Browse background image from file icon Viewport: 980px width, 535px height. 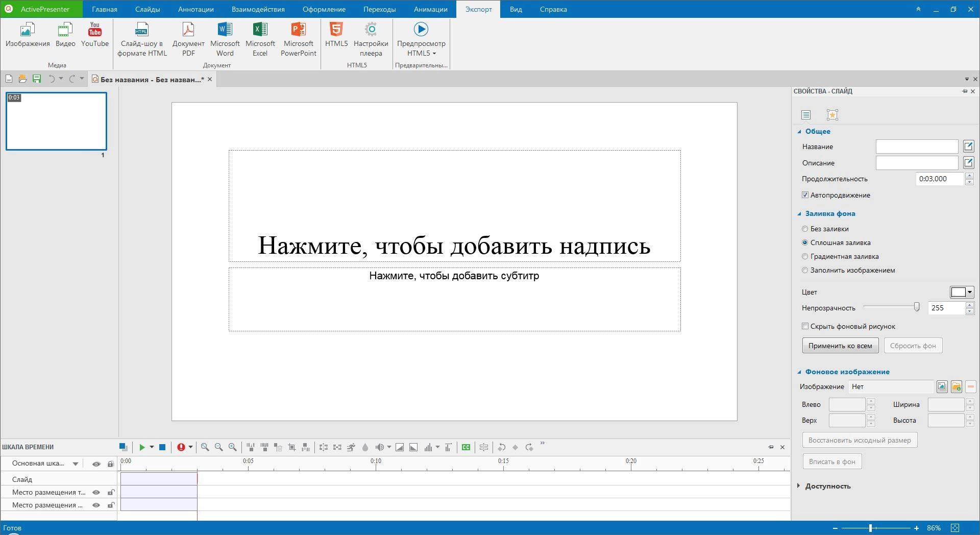point(956,386)
